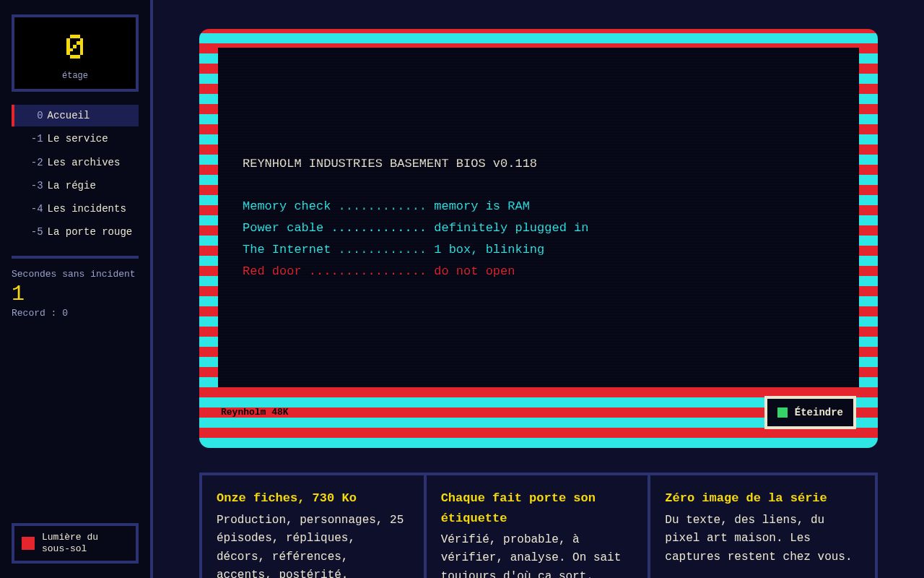Navigate to La régie
Viewport: 924px width, 578px height.
pyautogui.click(x=75, y=186)
